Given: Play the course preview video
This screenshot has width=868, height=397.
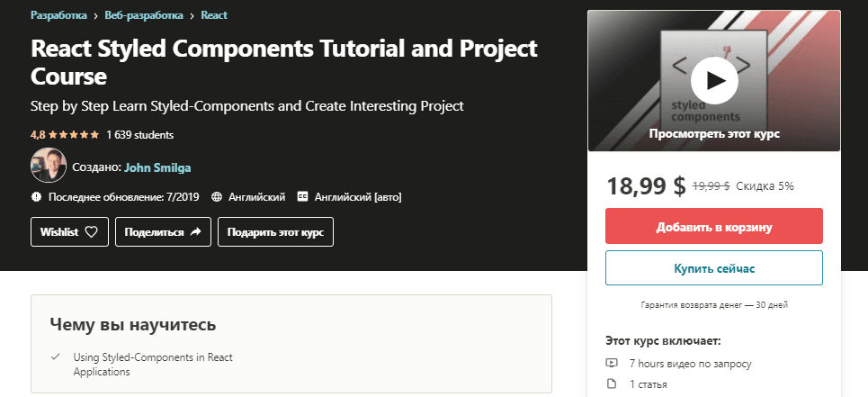Looking at the screenshot, I should pos(714,80).
